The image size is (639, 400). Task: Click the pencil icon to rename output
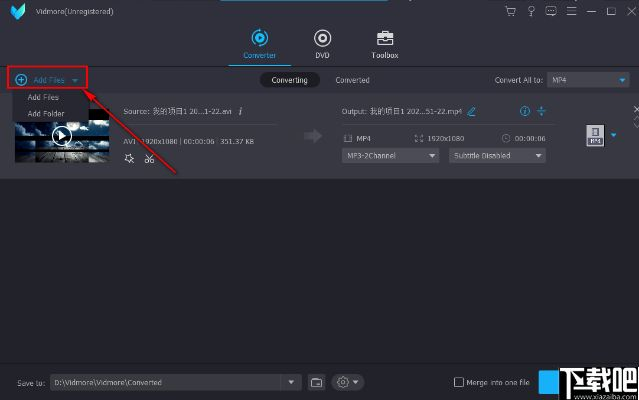[472, 111]
